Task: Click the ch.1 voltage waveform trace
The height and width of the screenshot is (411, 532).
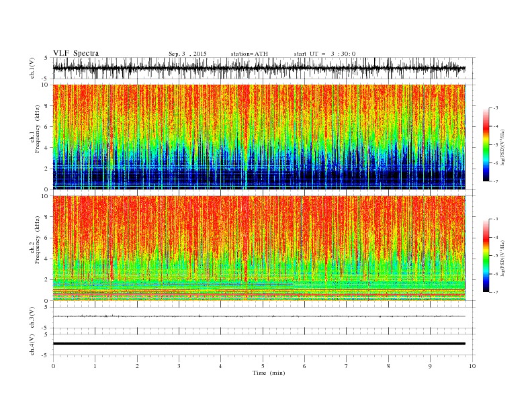Action: coord(259,68)
